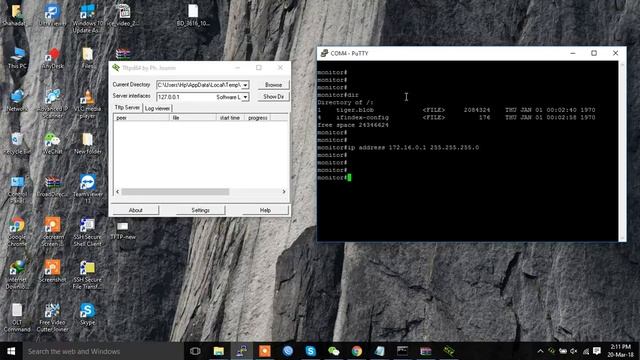Launch TeamViewer 11 desktop shortcut
640x360 pixels.
click(87, 189)
